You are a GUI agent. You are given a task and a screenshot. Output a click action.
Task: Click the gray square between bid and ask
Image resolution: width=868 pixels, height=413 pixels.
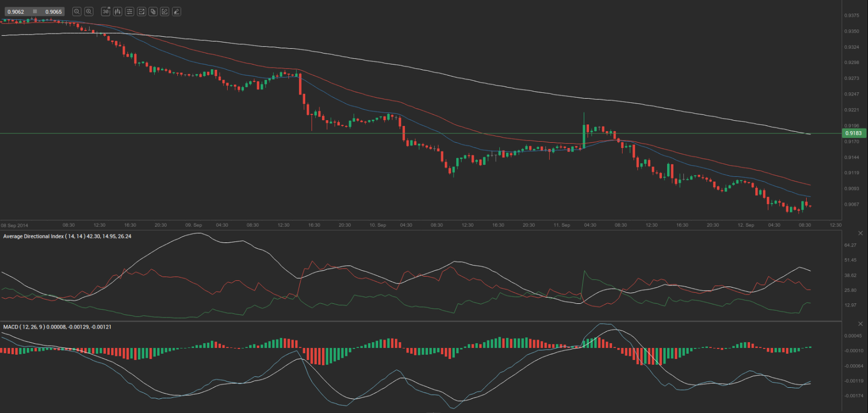tap(35, 12)
